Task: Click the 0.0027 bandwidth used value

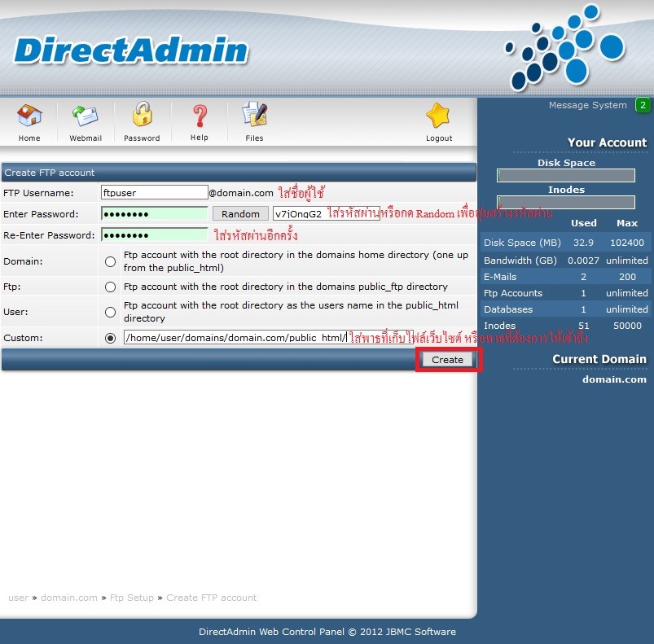Action: (x=583, y=261)
